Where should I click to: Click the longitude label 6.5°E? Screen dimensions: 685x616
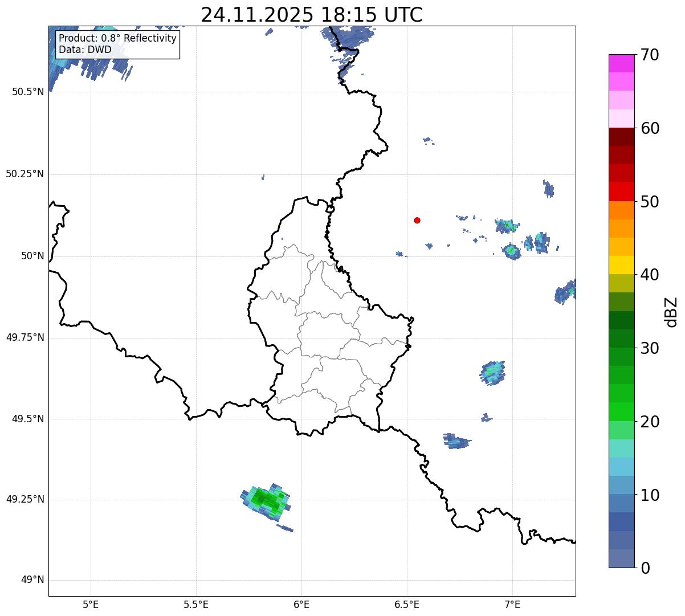pos(407,604)
